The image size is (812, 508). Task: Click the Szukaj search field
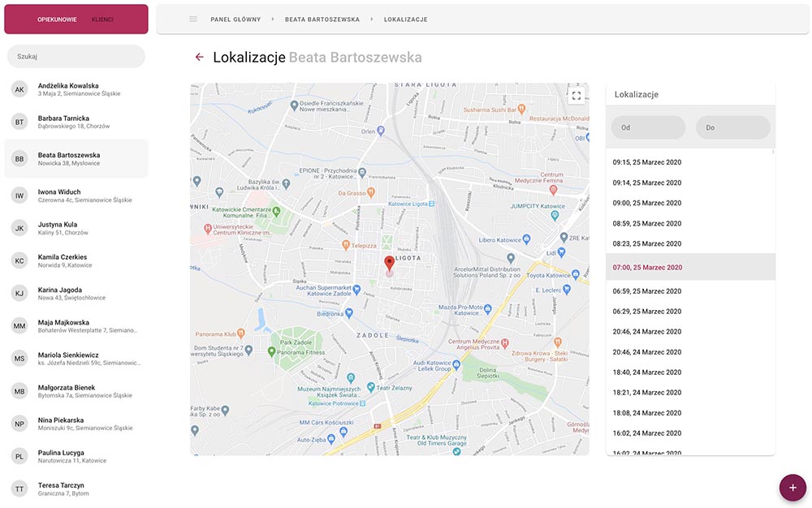pos(76,57)
